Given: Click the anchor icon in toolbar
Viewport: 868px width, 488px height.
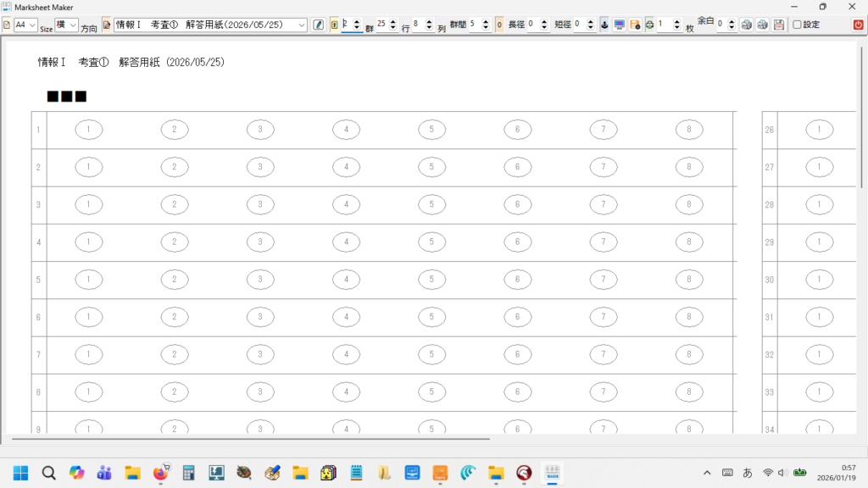Looking at the screenshot, I should [x=604, y=25].
